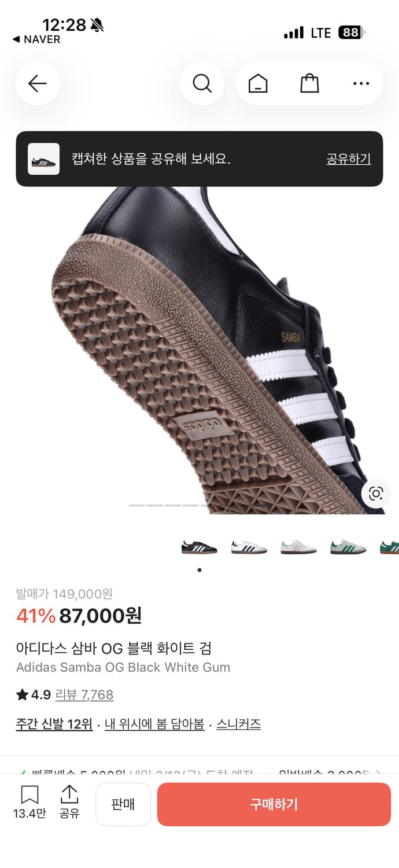Open the 리뷰 7,768 reviews link
399x868 pixels.
[84, 694]
